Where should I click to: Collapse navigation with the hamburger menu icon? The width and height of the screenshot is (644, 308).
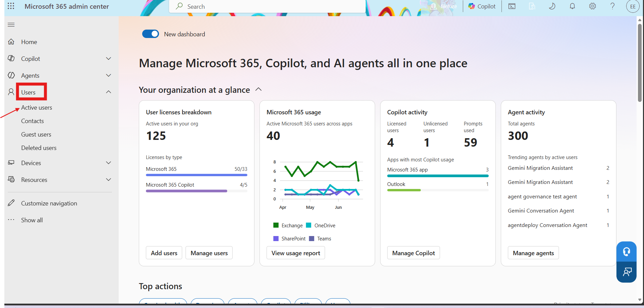[x=11, y=25]
